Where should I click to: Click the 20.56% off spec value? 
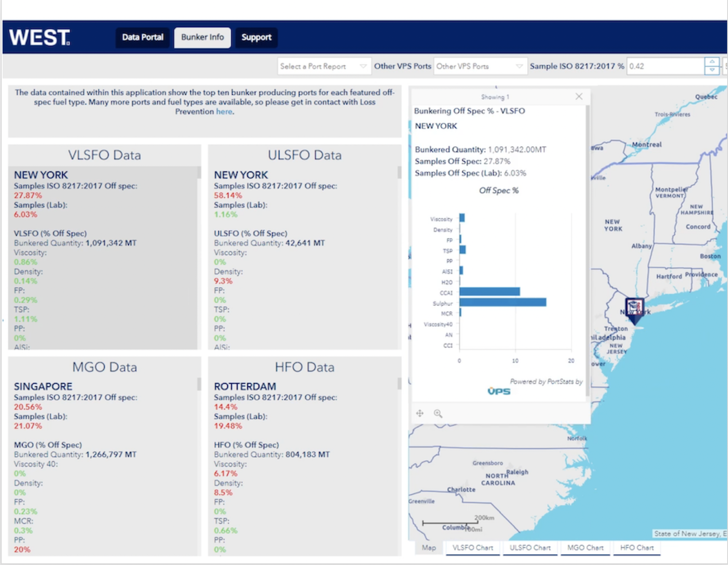click(28, 407)
